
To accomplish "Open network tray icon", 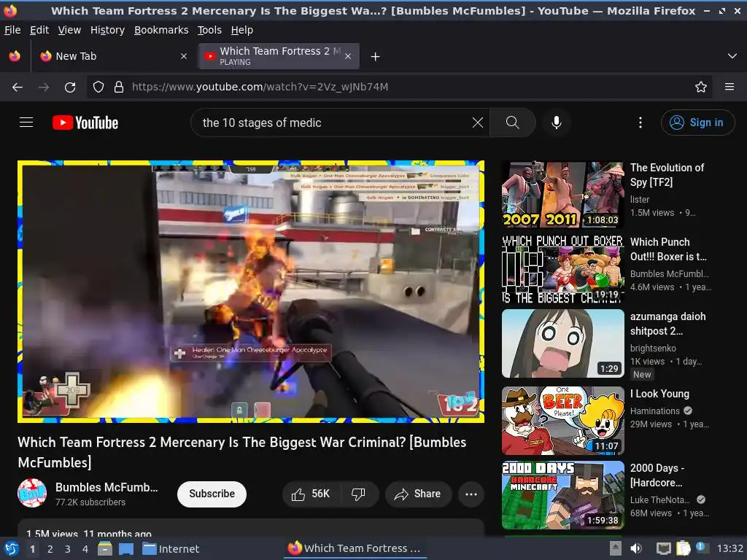I will [x=663, y=548].
